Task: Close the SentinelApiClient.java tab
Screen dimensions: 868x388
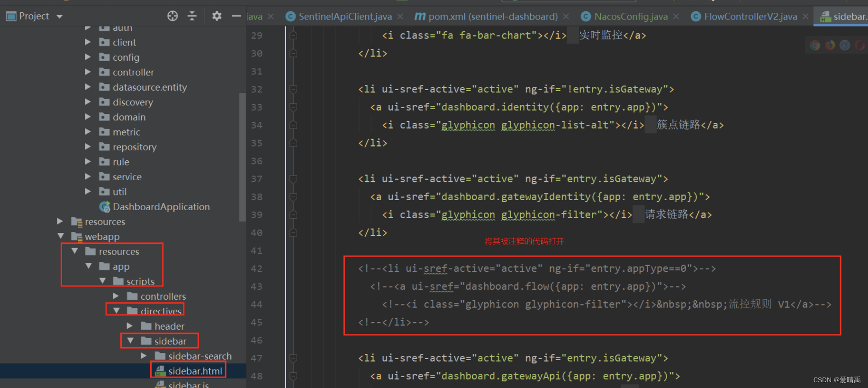Action: tap(400, 17)
